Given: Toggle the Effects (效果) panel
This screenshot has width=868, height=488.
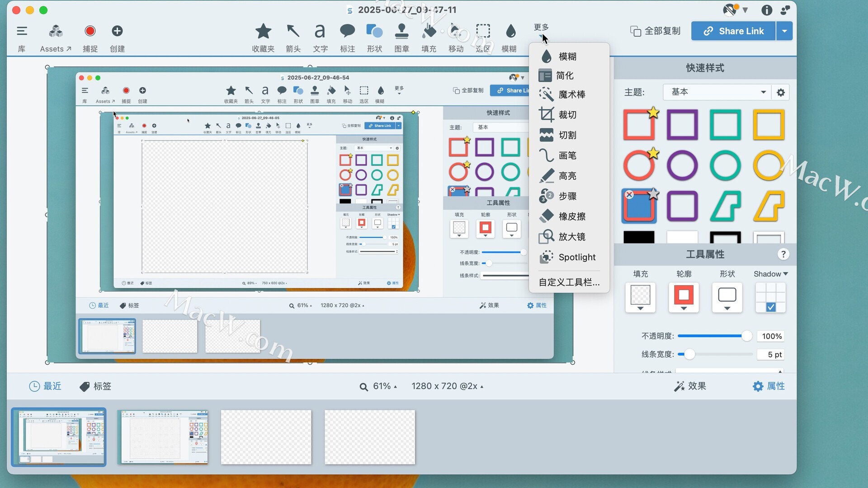Looking at the screenshot, I should click(690, 386).
